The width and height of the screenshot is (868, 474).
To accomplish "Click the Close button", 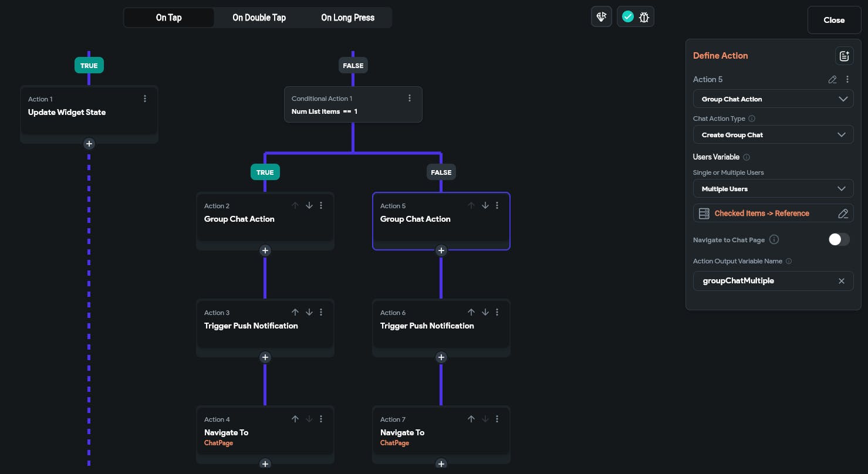I will coord(833,20).
